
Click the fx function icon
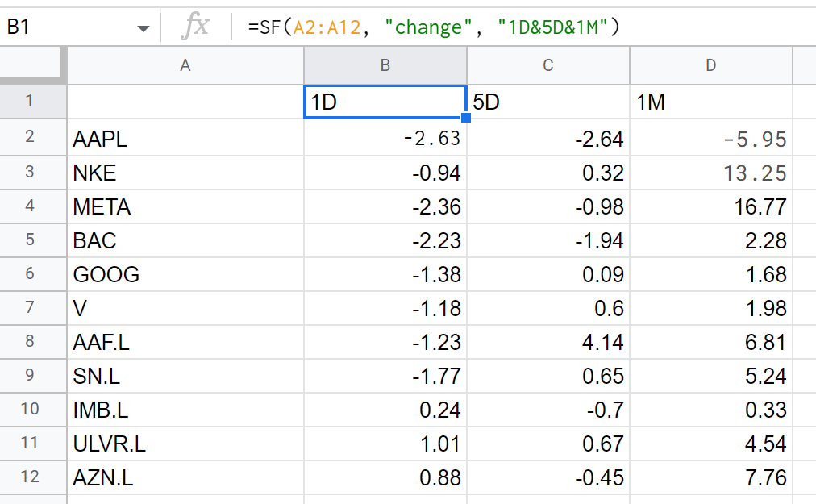coord(194,26)
